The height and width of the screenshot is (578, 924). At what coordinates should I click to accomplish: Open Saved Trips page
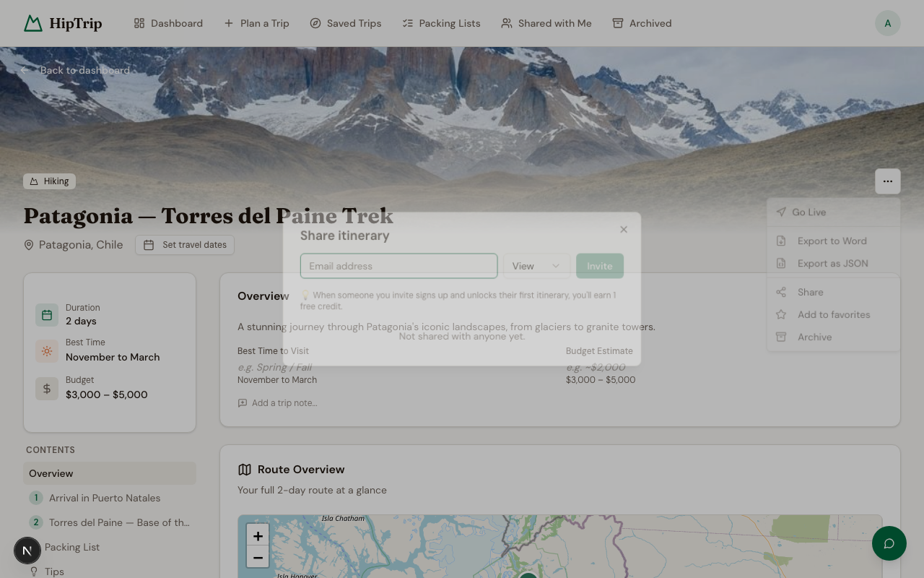[345, 23]
